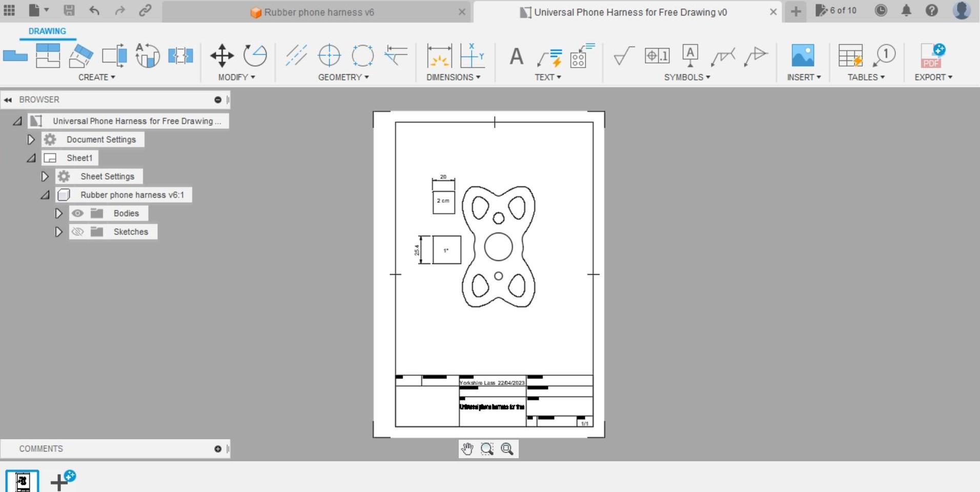Viewport: 980px width, 492px height.
Task: Collapse the Sheet1 node
Action: point(31,158)
